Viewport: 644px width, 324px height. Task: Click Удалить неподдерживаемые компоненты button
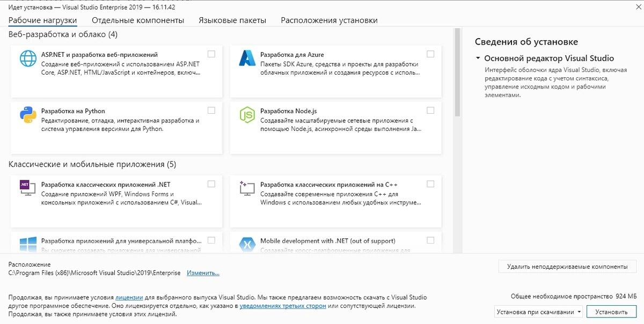[x=567, y=266]
